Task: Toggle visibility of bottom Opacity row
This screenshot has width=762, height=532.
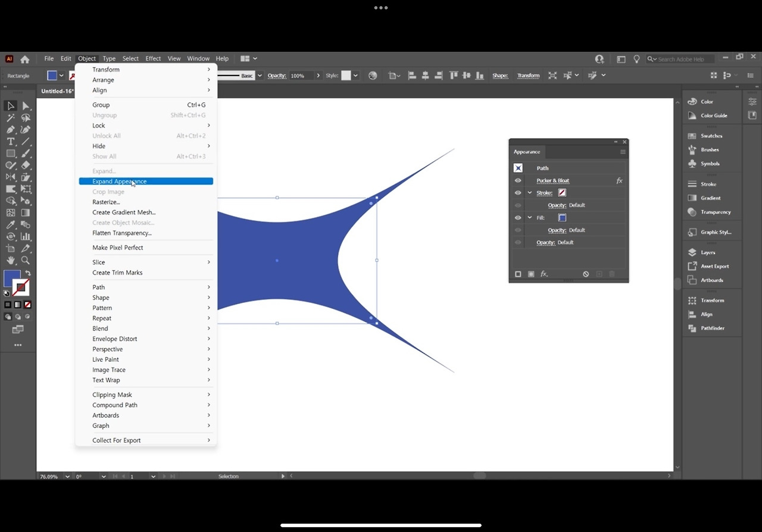Action: tap(518, 243)
